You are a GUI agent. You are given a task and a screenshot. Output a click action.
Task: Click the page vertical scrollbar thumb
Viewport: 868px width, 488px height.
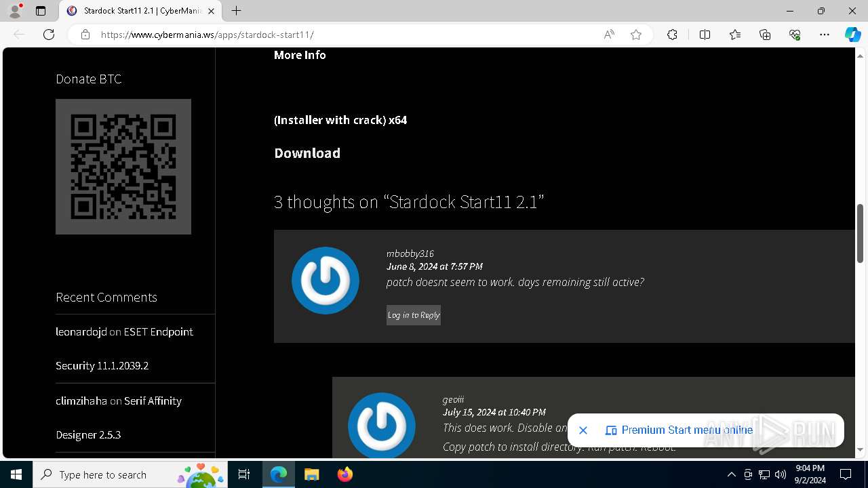860,233
